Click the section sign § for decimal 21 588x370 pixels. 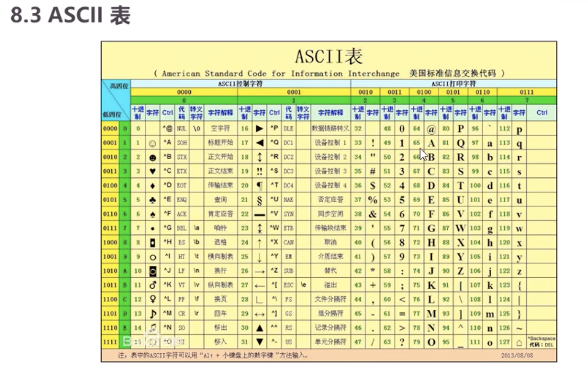pyautogui.click(x=259, y=200)
